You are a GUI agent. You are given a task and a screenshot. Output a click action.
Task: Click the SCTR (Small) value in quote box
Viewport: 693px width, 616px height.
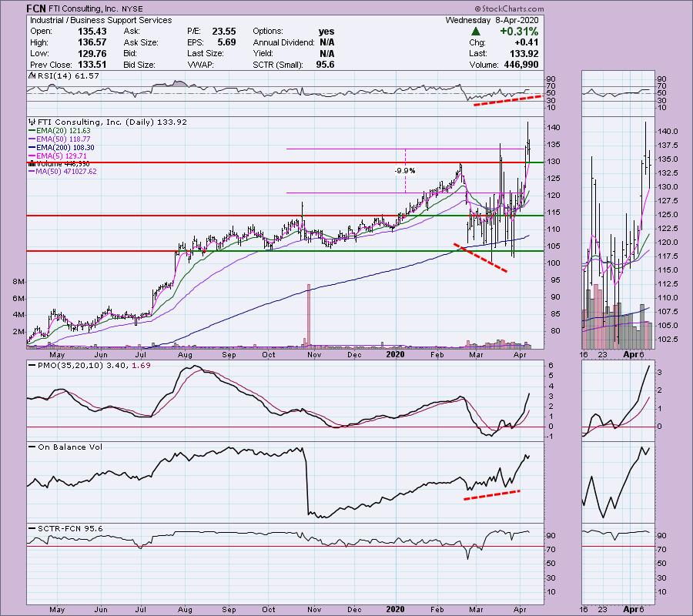click(x=325, y=65)
